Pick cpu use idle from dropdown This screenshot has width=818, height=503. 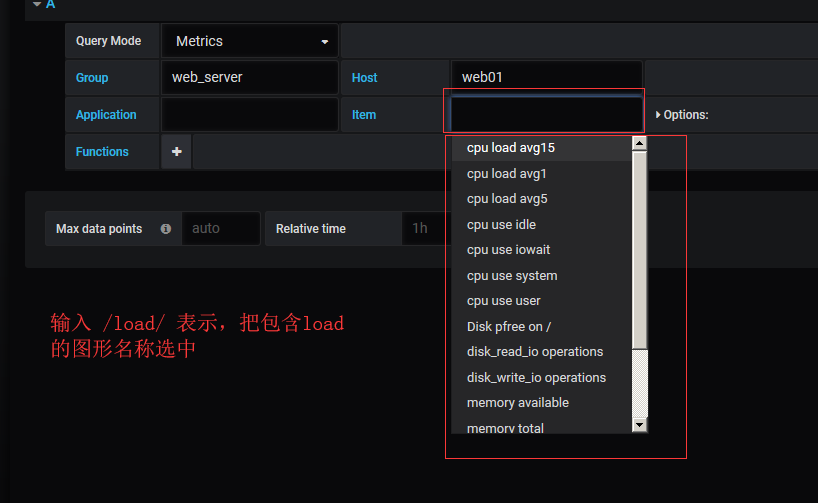(501, 225)
